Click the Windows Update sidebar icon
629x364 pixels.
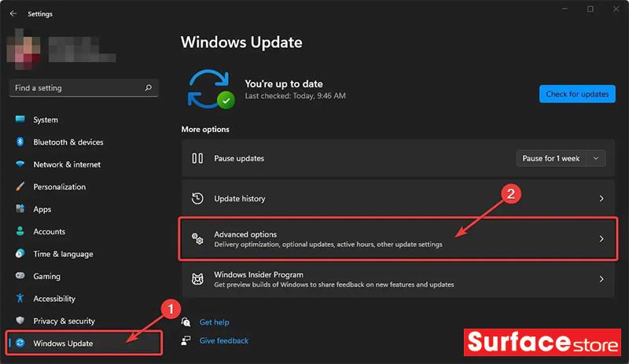tap(20, 343)
